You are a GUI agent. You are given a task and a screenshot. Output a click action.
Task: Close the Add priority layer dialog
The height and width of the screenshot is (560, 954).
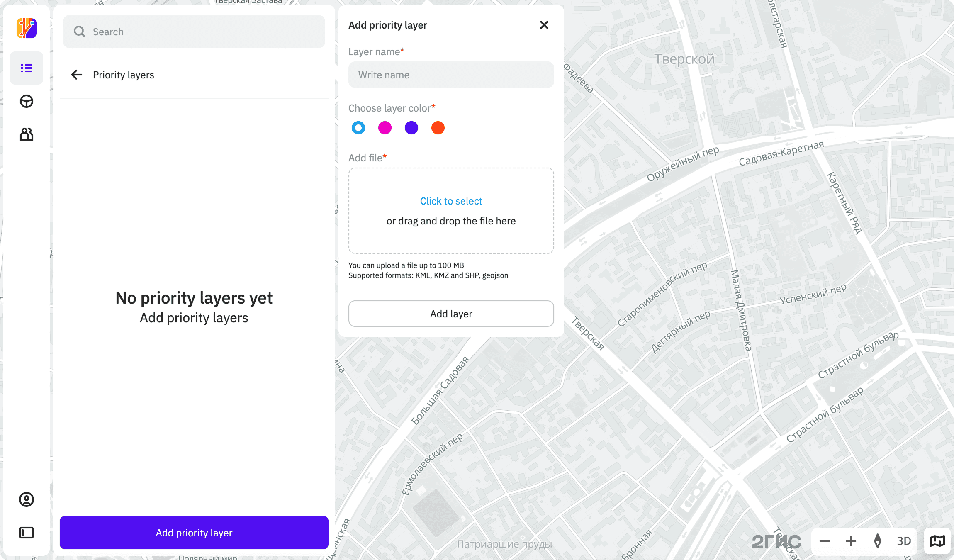[544, 25]
